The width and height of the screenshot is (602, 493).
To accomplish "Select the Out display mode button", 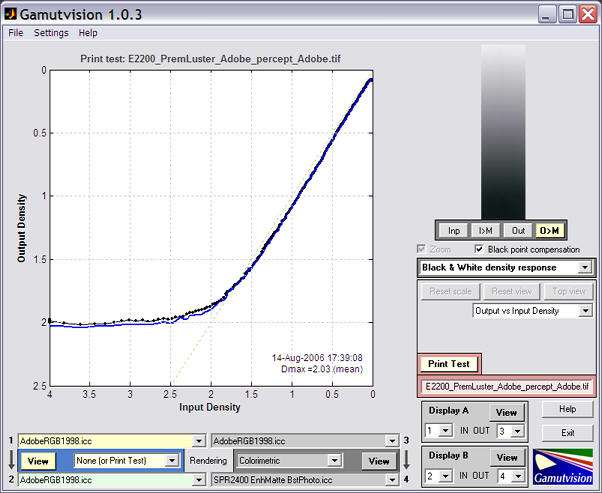I will tap(518, 230).
